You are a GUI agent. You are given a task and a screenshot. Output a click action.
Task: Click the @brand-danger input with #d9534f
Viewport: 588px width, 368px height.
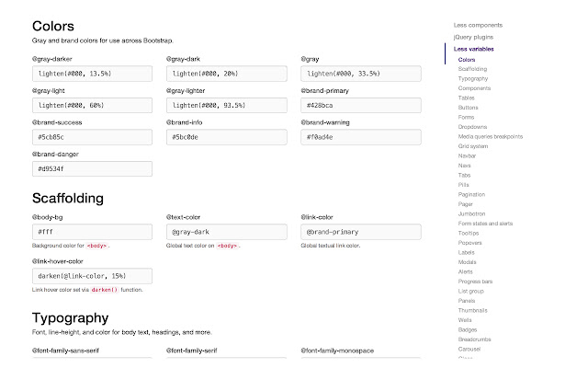pos(92,168)
